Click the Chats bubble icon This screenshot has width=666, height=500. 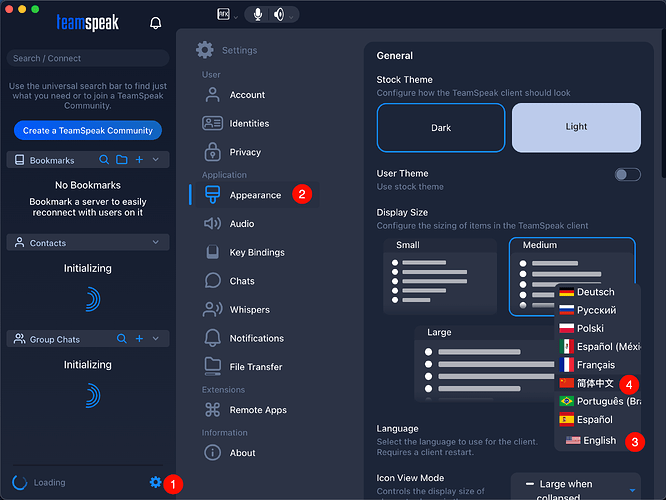(212, 280)
